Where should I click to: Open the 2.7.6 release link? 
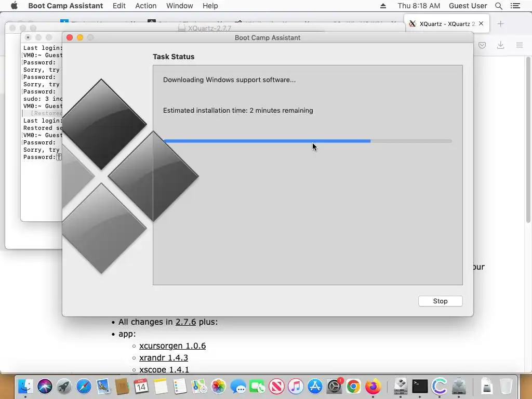185,322
